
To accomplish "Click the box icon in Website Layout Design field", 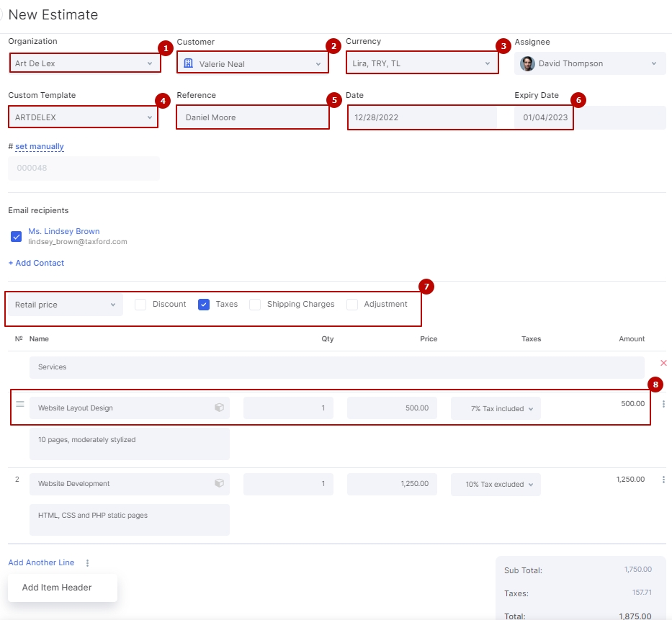I will click(219, 408).
